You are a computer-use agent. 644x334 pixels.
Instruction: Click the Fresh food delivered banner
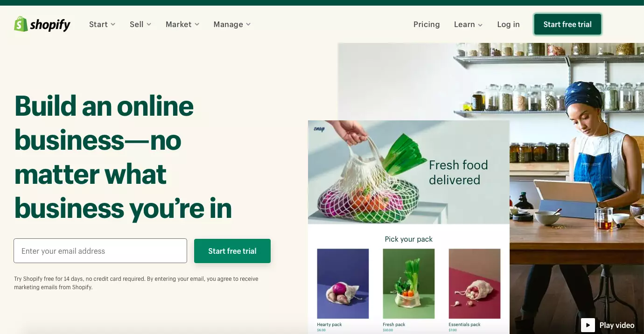coord(409,172)
